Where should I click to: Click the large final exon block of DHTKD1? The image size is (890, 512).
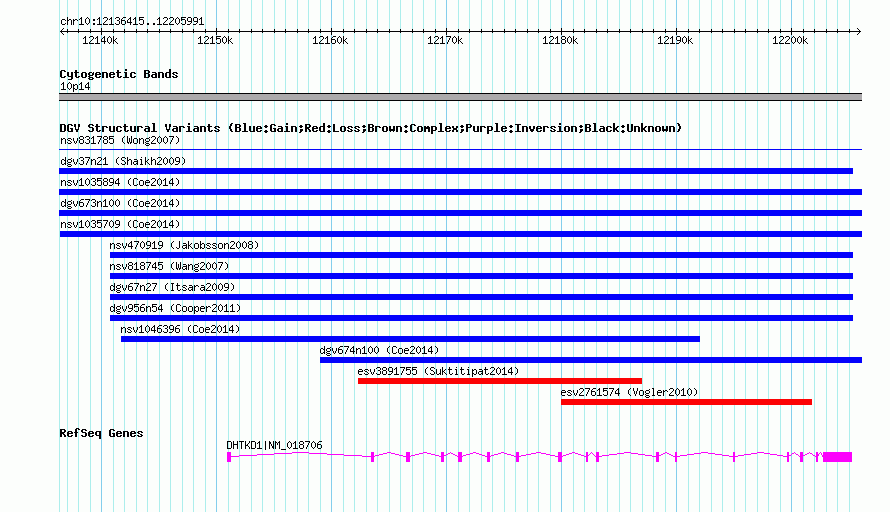[838, 457]
